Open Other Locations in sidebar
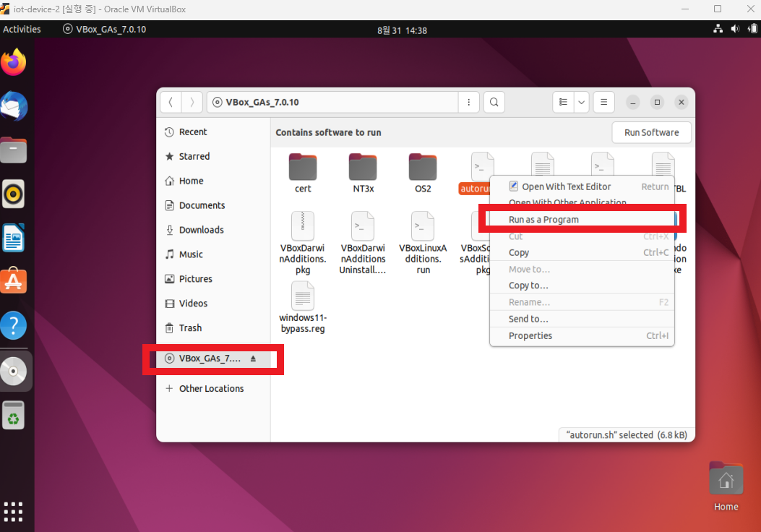 213,389
